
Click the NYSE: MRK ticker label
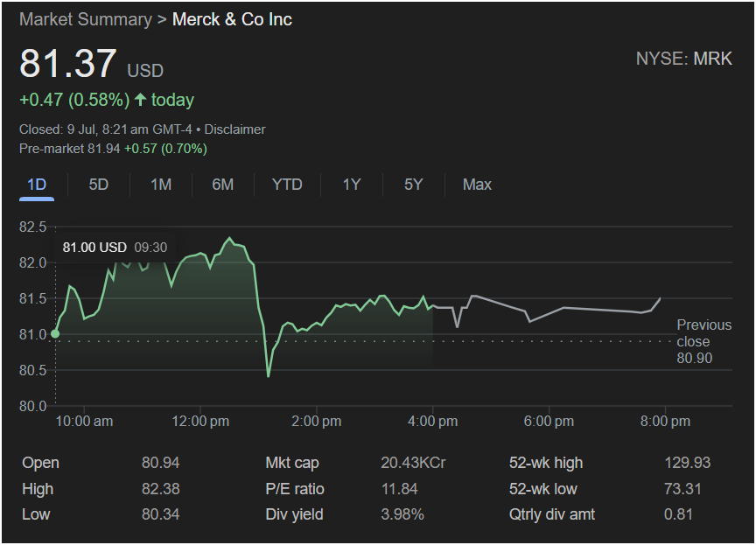683,59
